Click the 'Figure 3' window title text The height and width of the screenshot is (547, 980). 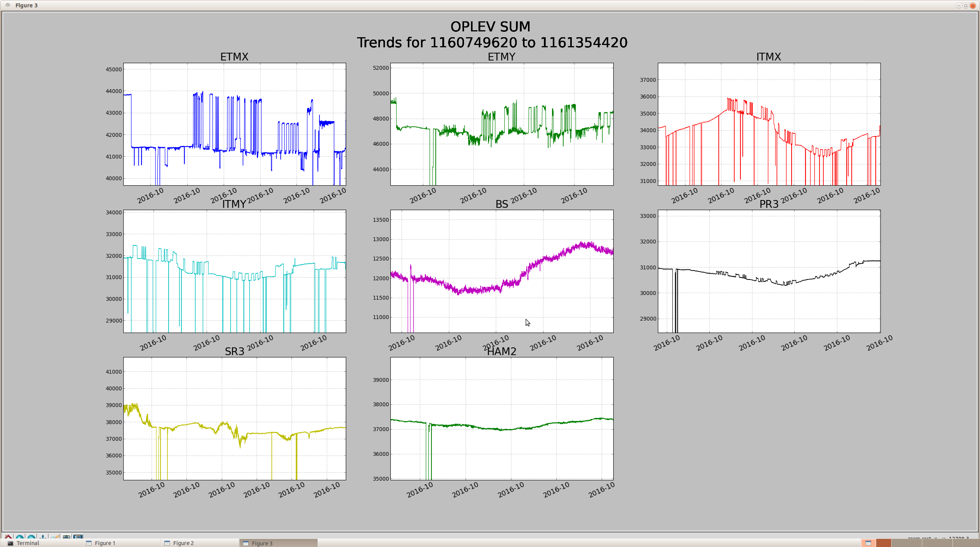coord(26,5)
